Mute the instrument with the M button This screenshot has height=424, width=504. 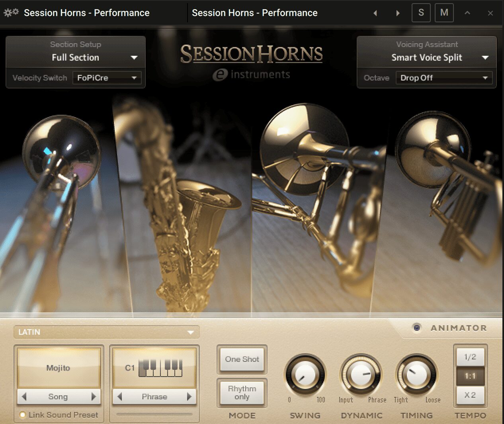click(444, 13)
